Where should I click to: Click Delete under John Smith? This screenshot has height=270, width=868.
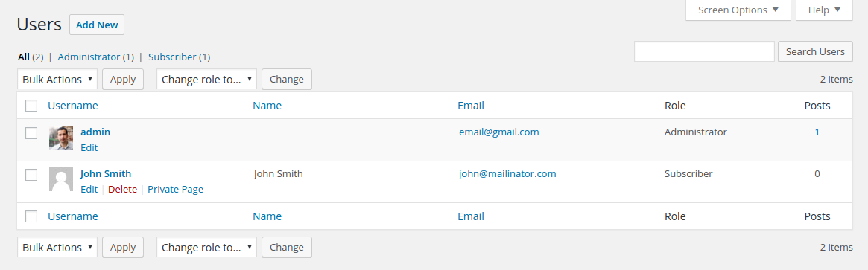[122, 190]
